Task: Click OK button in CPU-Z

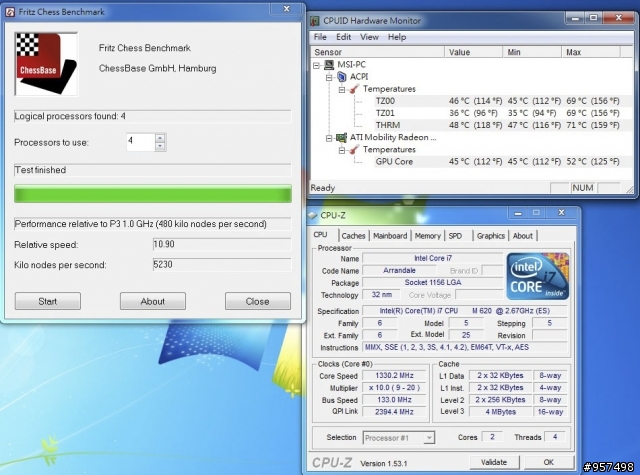Action: click(549, 462)
